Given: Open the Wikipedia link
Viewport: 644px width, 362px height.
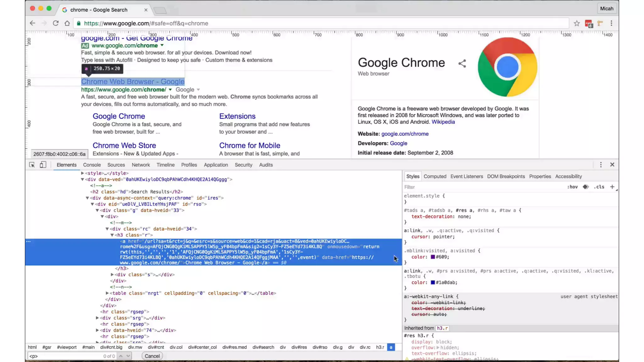Looking at the screenshot, I should click(443, 122).
